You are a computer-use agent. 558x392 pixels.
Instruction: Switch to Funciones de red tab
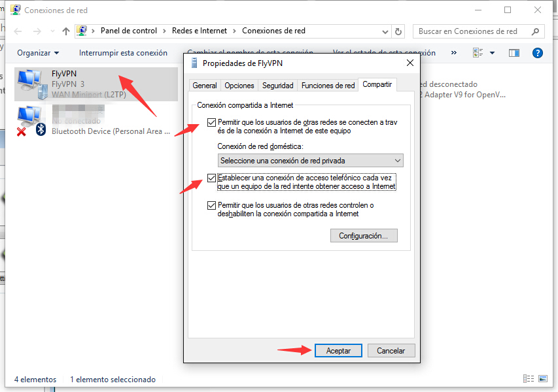tap(328, 86)
